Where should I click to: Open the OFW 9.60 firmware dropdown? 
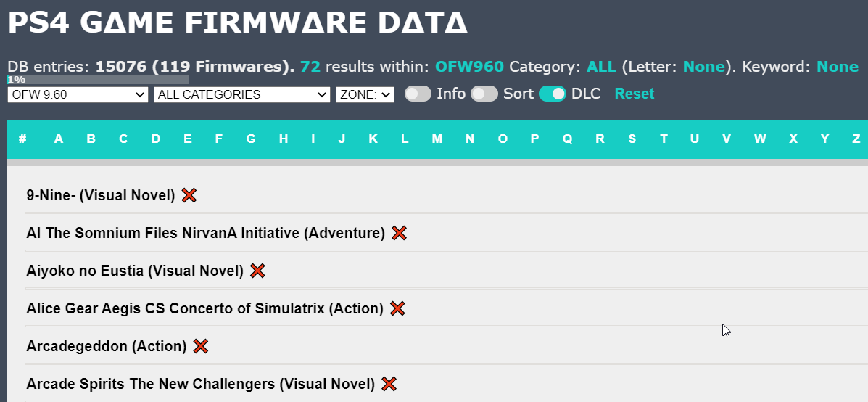coord(78,94)
